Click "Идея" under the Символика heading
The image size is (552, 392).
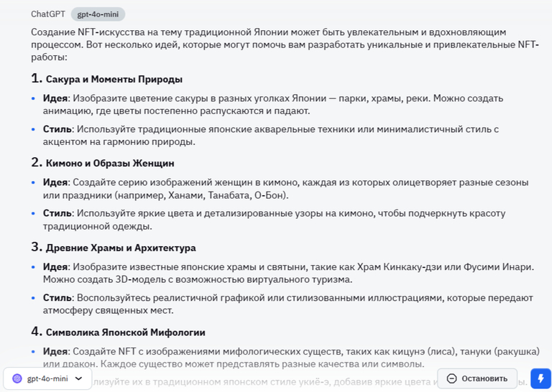[x=55, y=351]
